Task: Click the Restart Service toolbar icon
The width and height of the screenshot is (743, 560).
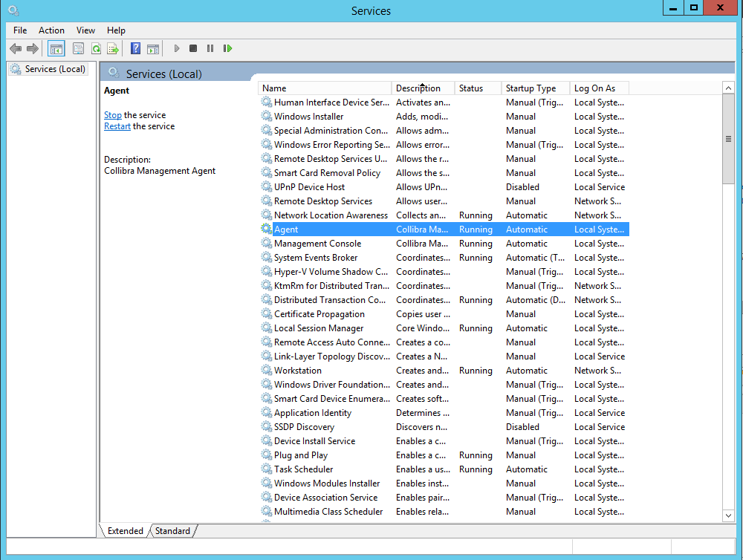Action: click(x=227, y=49)
